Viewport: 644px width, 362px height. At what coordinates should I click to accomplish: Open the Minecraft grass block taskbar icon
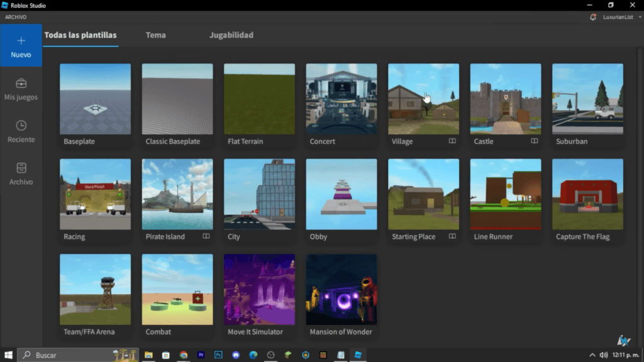click(x=288, y=355)
